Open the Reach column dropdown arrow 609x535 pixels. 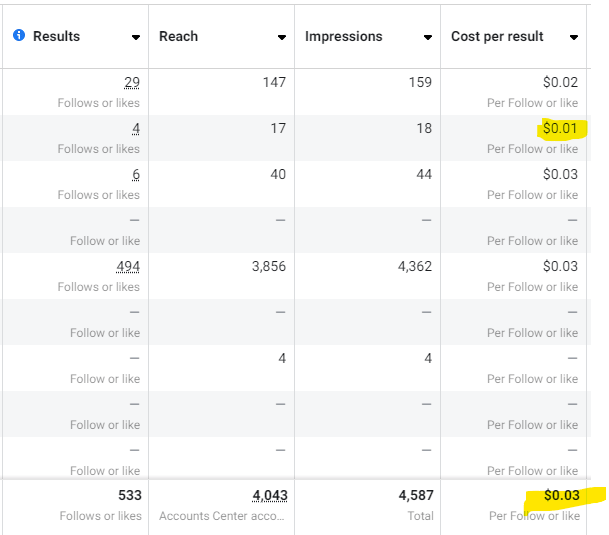(x=282, y=37)
